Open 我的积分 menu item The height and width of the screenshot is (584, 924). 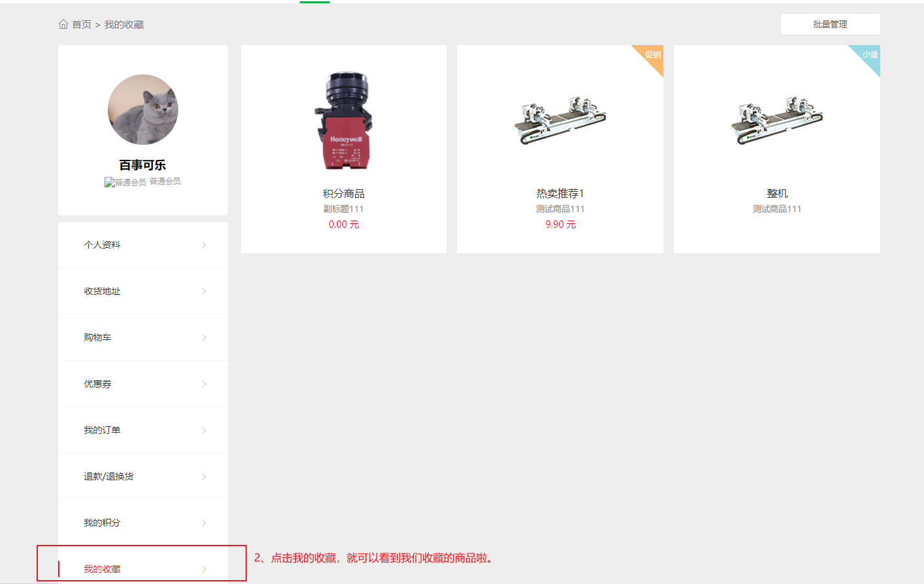pyautogui.click(x=143, y=523)
